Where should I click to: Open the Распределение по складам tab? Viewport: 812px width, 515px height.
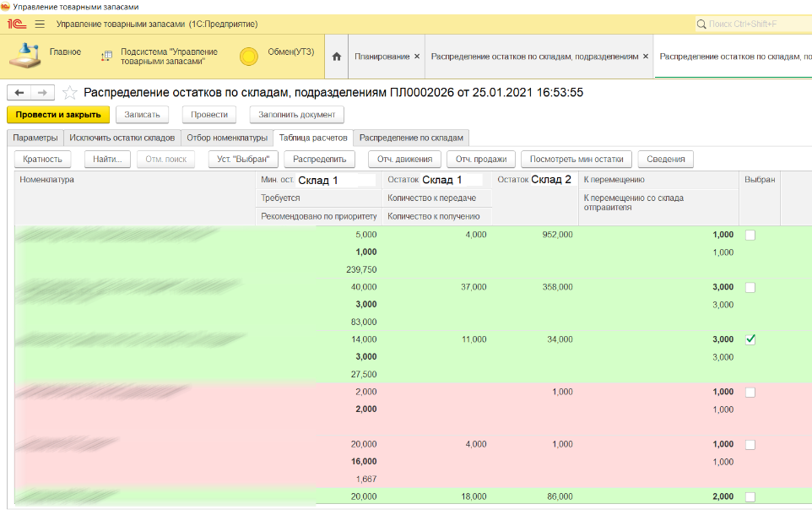(413, 138)
